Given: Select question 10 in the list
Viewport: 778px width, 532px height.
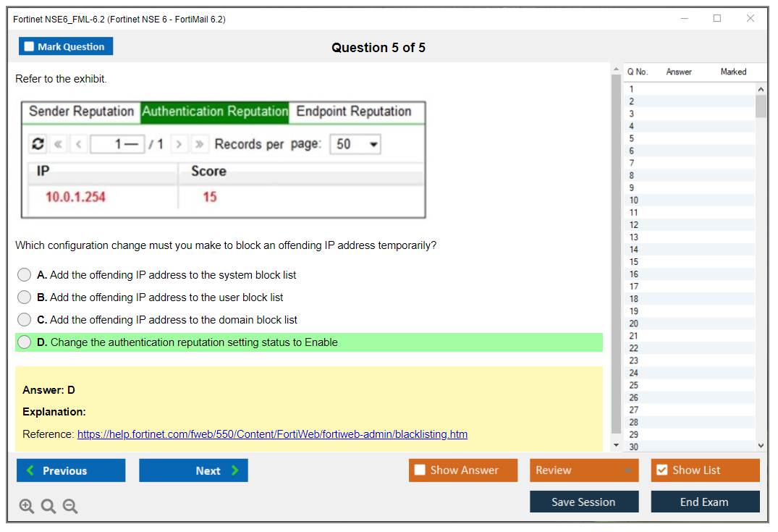Looking at the screenshot, I should [x=634, y=200].
